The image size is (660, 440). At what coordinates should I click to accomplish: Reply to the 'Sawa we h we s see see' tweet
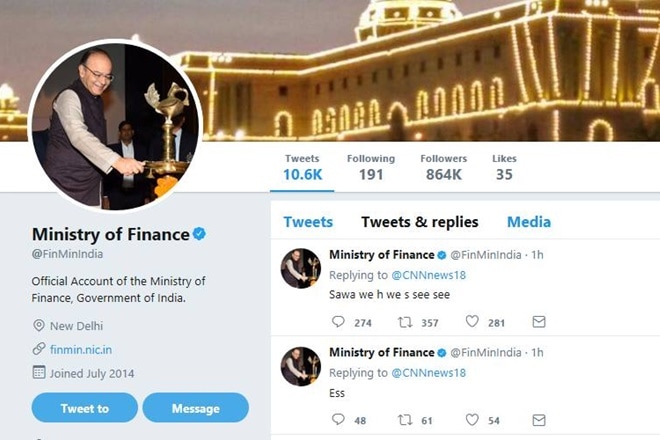click(338, 322)
